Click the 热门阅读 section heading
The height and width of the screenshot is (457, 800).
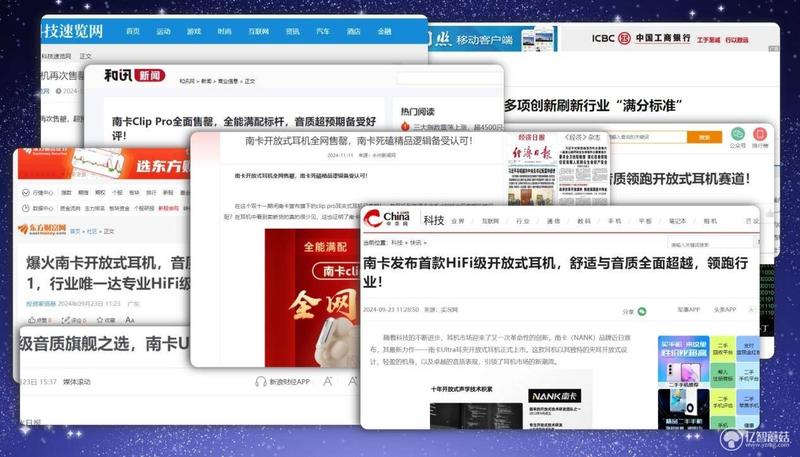(x=417, y=111)
